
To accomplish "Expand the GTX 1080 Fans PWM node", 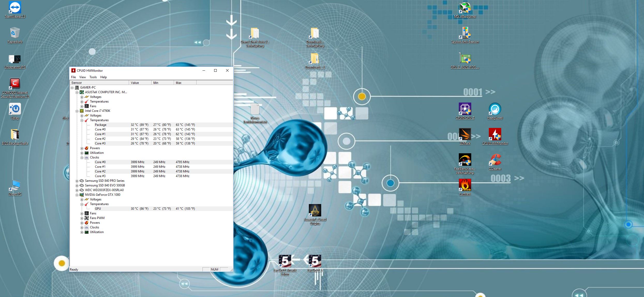I will click(82, 218).
